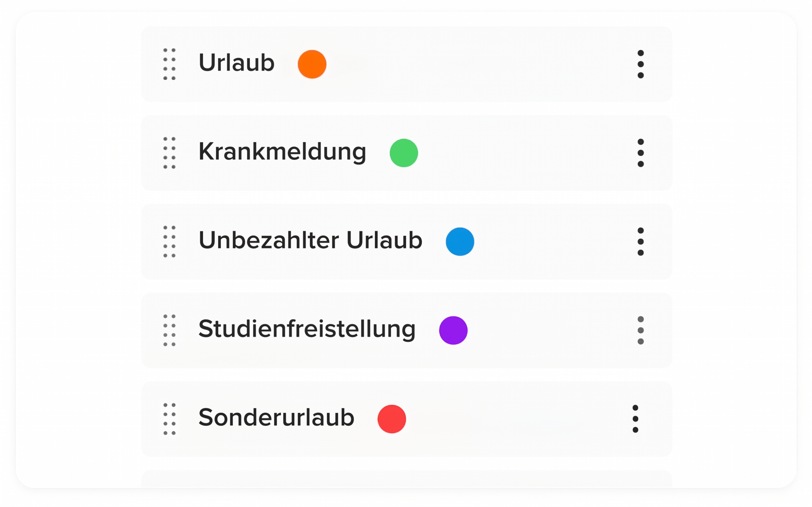Viewport: 812px width, 507px height.
Task: Click the orange color dot for Urlaub
Action: 312,64
